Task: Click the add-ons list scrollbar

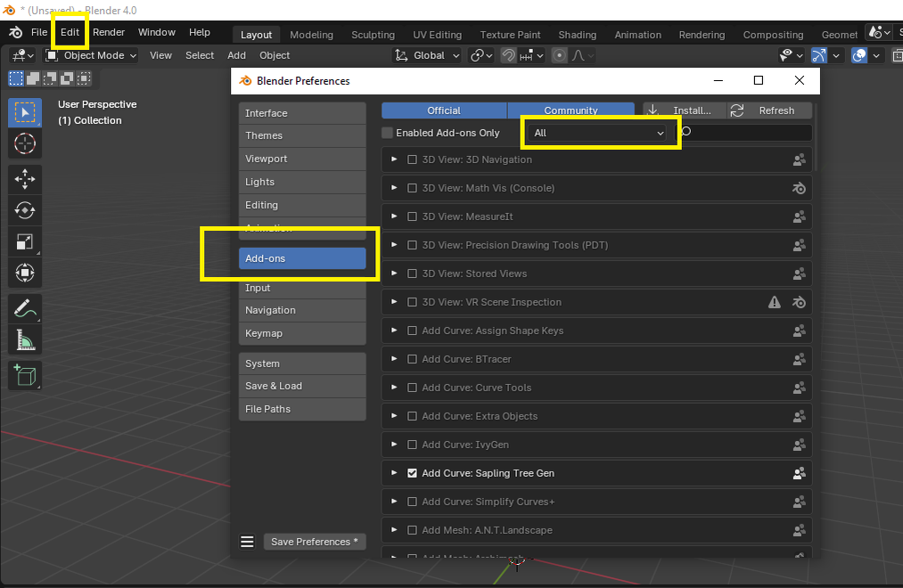Action: pos(816,138)
